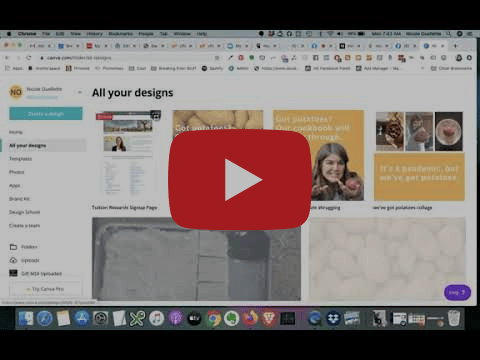Open the Firefox icon in the dock
The image size is (480, 360).
tap(250, 318)
